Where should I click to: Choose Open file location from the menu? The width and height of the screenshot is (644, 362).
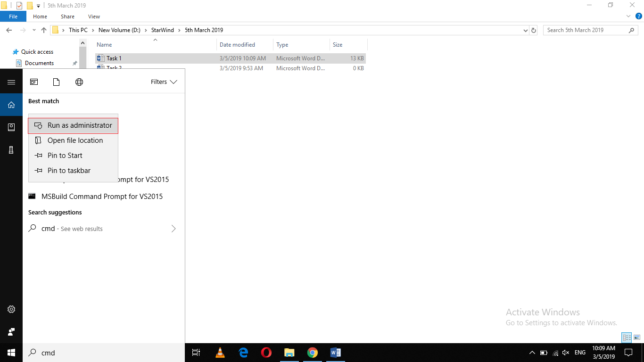75,140
